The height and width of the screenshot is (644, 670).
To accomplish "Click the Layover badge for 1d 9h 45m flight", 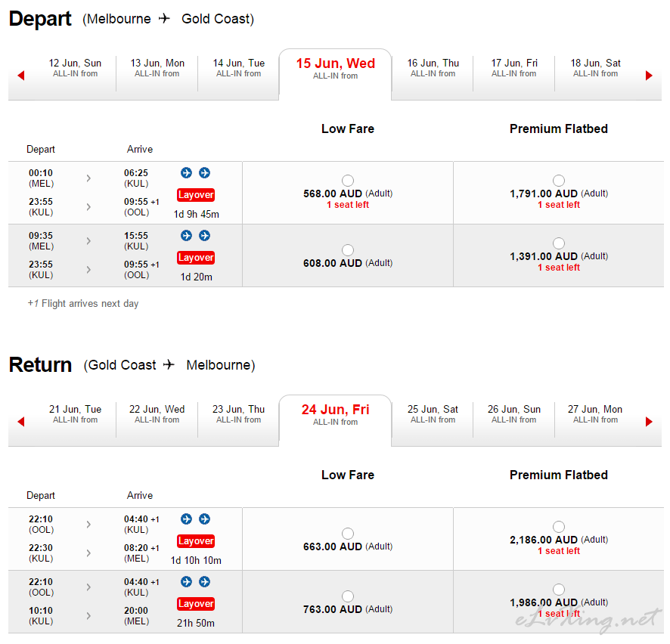I will (x=196, y=195).
